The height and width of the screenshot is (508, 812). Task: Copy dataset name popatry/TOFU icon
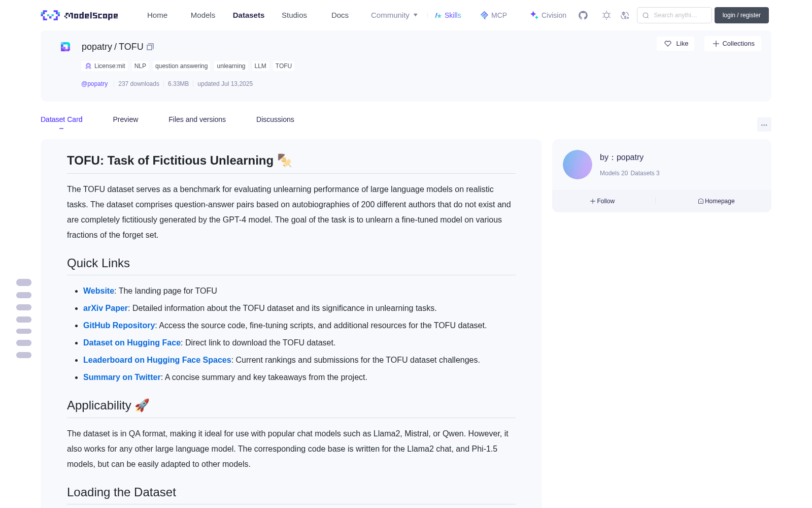click(150, 47)
